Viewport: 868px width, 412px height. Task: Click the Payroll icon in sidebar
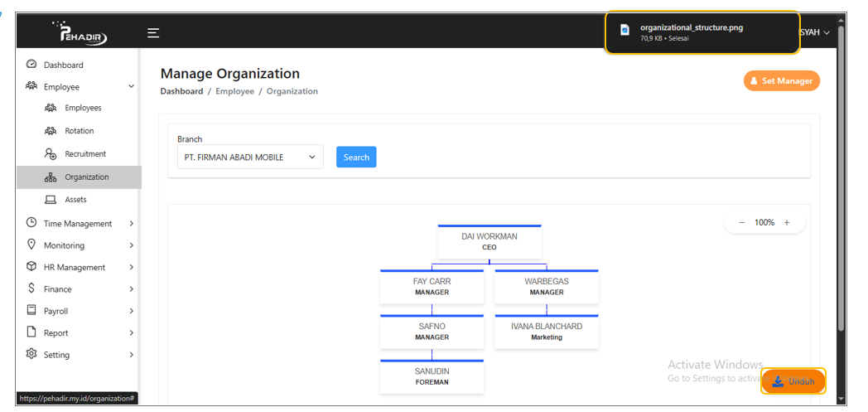(31, 311)
